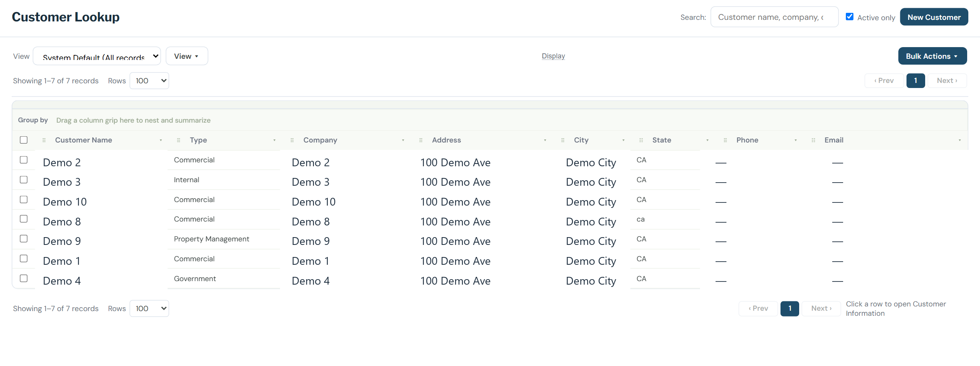Sort by the Phone column header

pos(747,140)
